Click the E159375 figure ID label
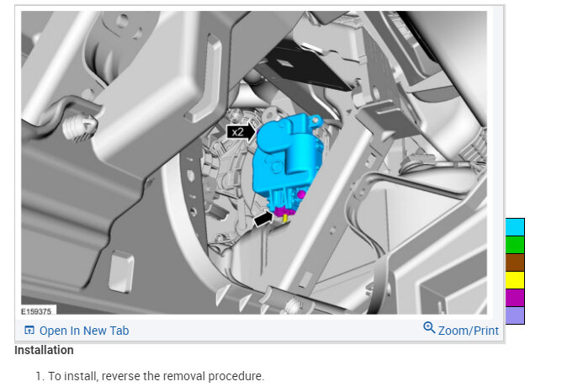Screen dimensions: 583x392 [x=36, y=311]
